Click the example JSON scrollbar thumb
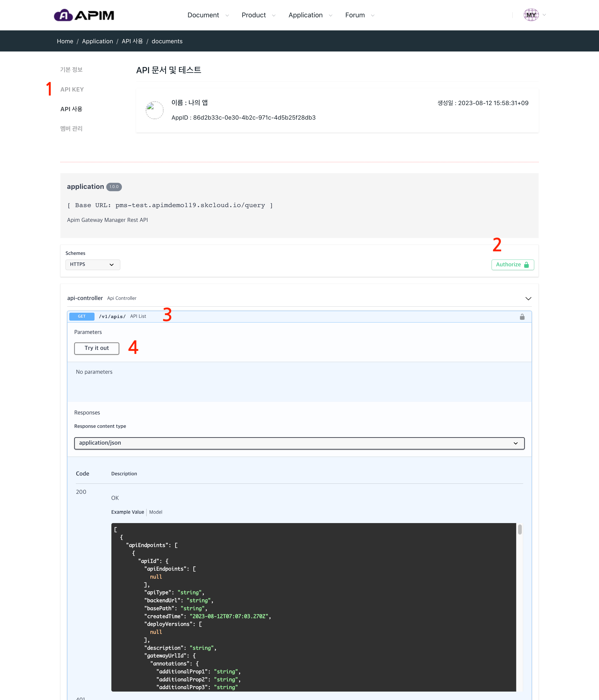 [520, 529]
